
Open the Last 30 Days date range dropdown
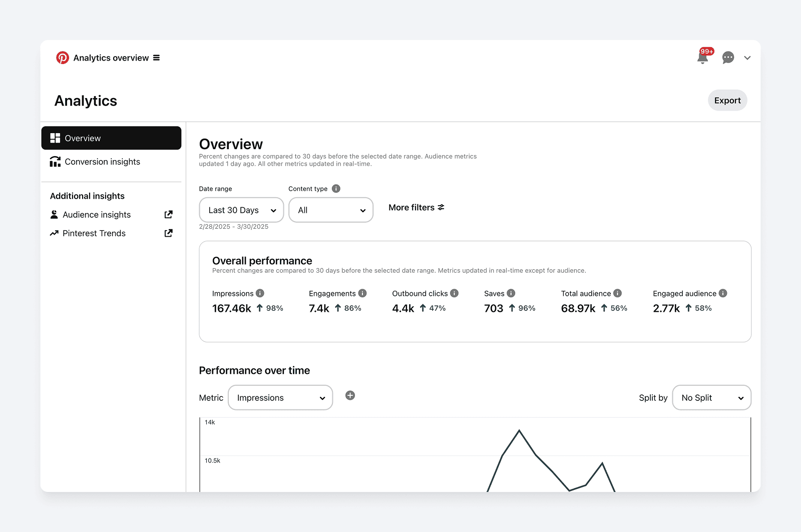(241, 210)
